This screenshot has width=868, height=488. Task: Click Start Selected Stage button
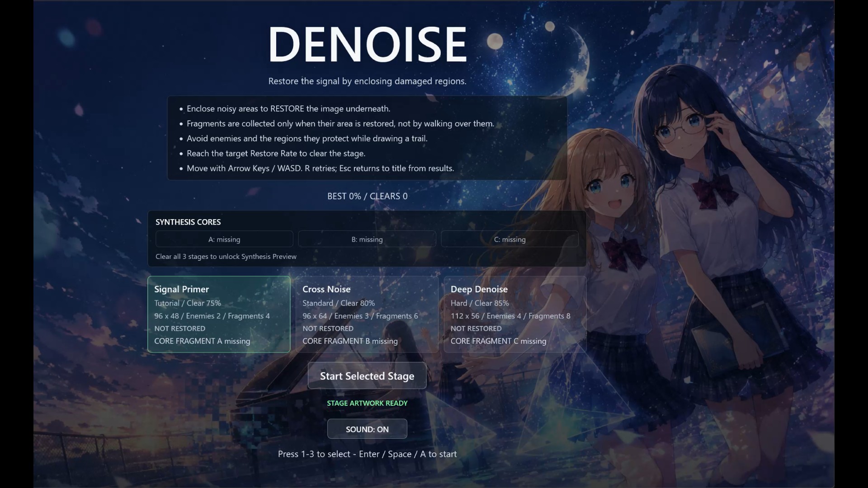[367, 375]
